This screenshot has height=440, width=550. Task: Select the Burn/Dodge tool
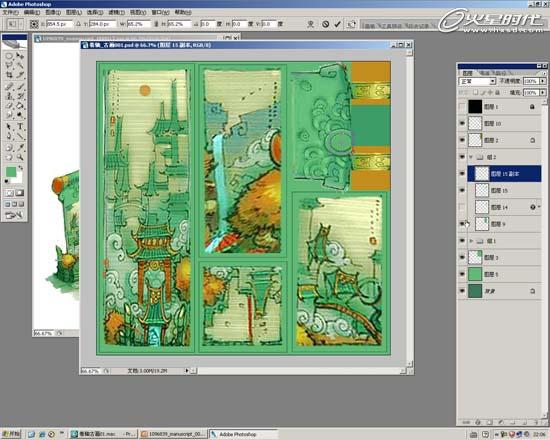pos(20,115)
